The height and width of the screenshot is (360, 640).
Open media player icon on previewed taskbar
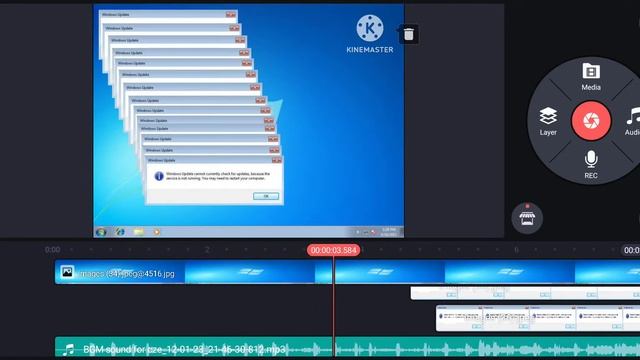point(157,232)
